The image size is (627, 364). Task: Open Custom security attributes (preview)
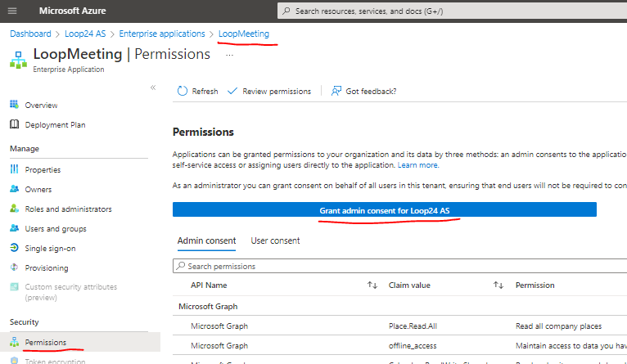70,292
